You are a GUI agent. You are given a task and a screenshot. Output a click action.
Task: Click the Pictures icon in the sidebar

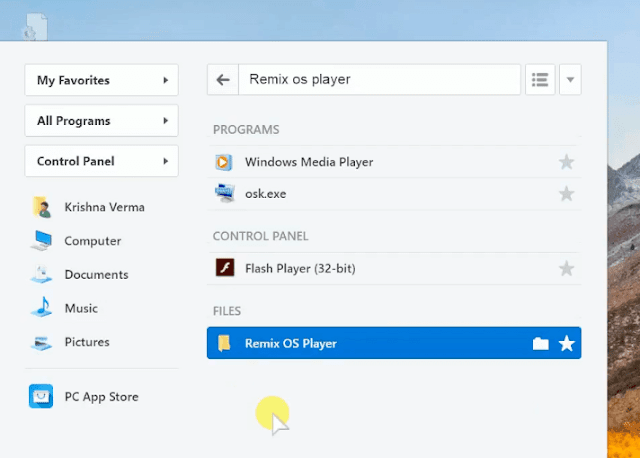42,342
